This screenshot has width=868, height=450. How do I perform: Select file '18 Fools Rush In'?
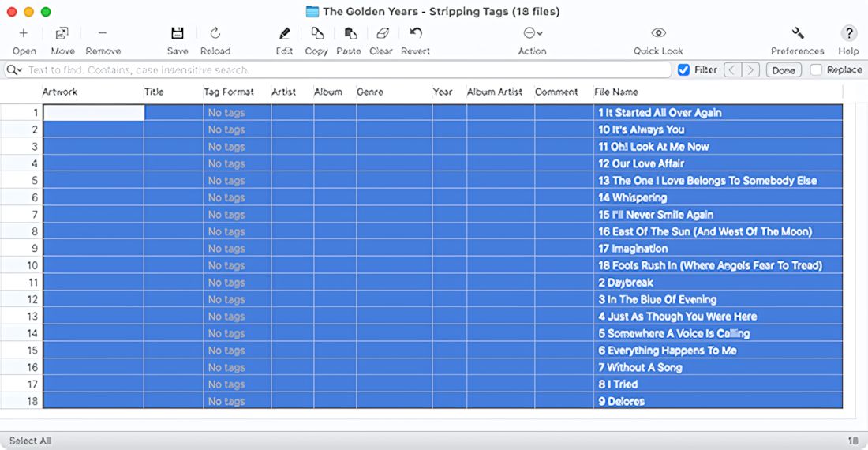click(x=710, y=266)
